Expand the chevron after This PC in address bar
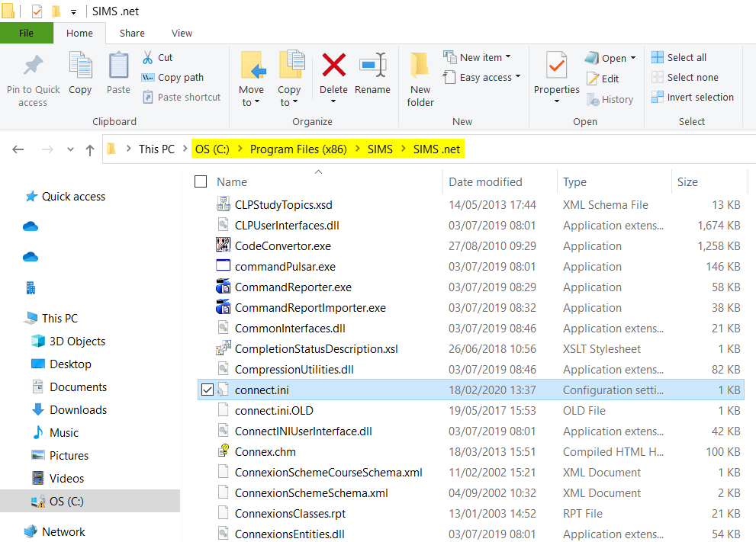Screen dimensions: 756x542 185,149
